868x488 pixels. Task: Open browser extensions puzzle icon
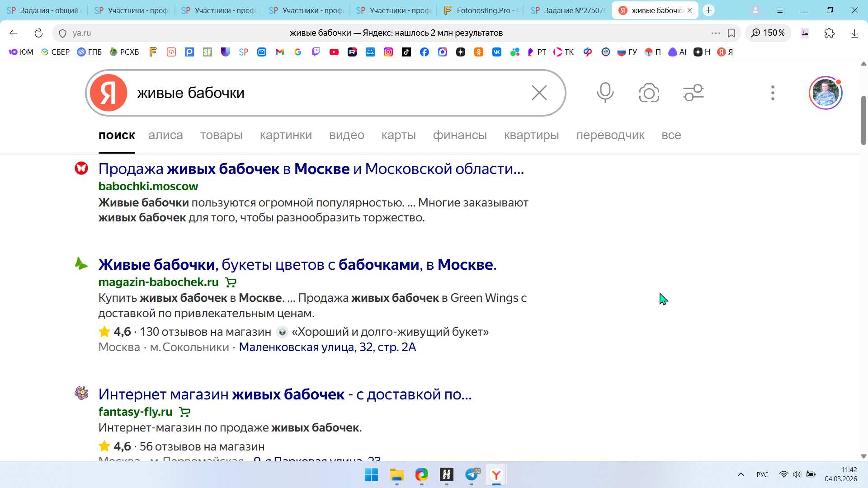pyautogui.click(x=829, y=33)
